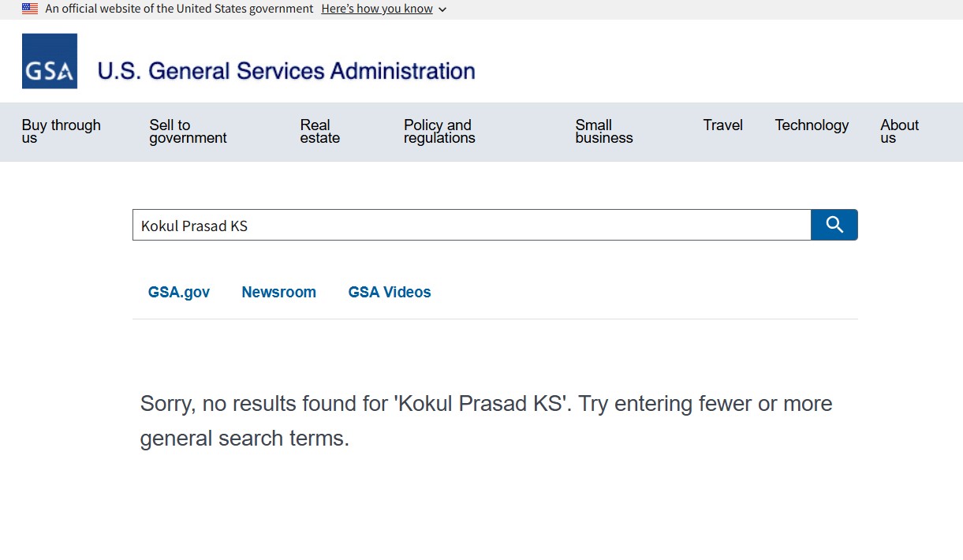Click the US flag icon

[x=30, y=9]
